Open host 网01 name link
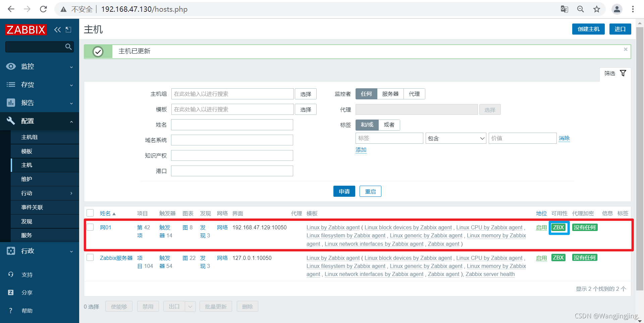The image size is (644, 323). click(105, 227)
